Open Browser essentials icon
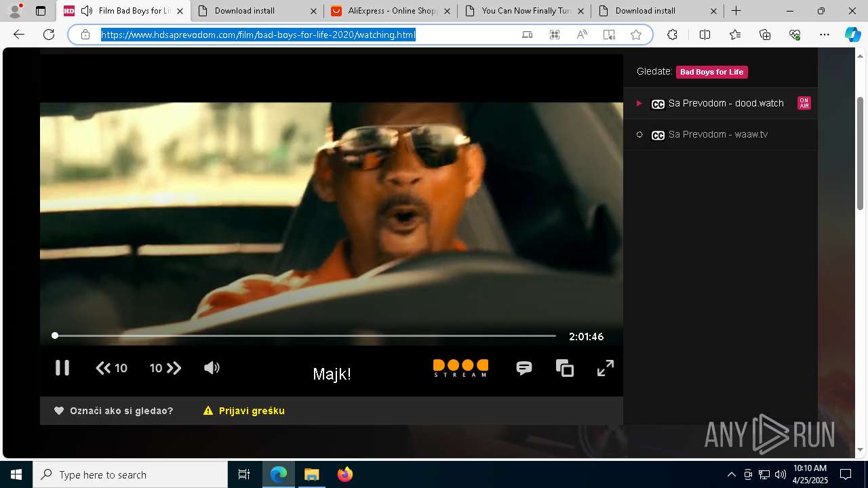This screenshot has width=868, height=488. point(795,35)
